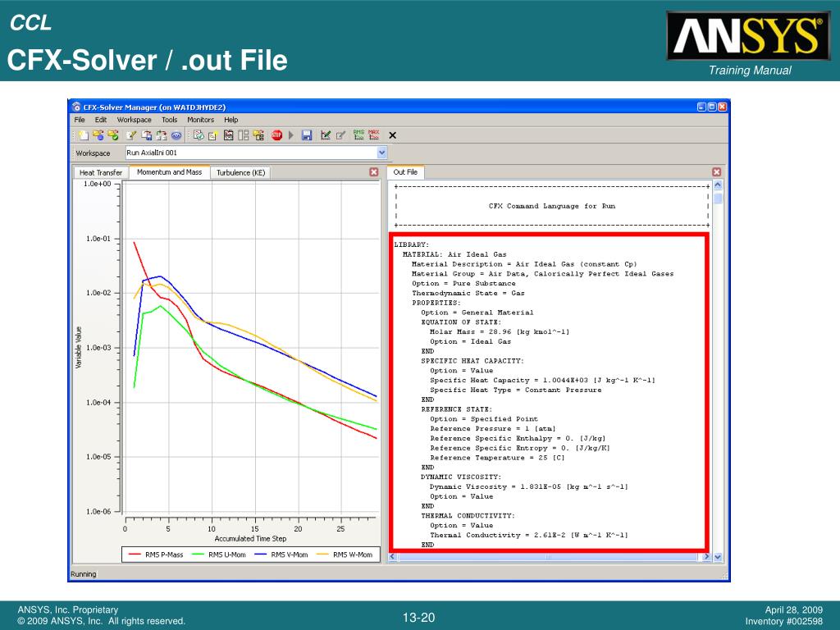Click the Out File scroll up arrow

[718, 185]
